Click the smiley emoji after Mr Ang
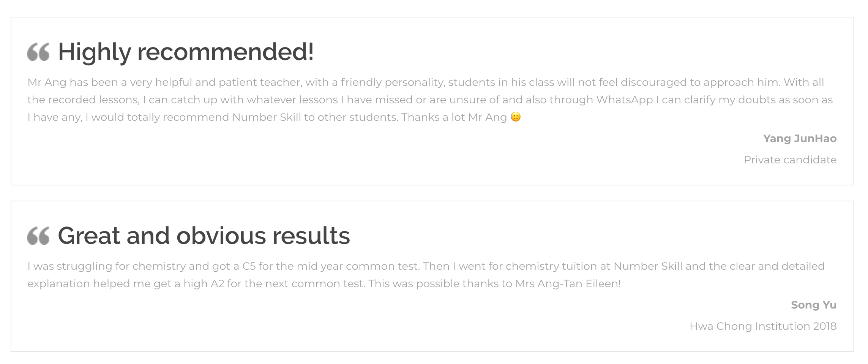Viewport: 868px width, 364px height. pyautogui.click(x=516, y=117)
